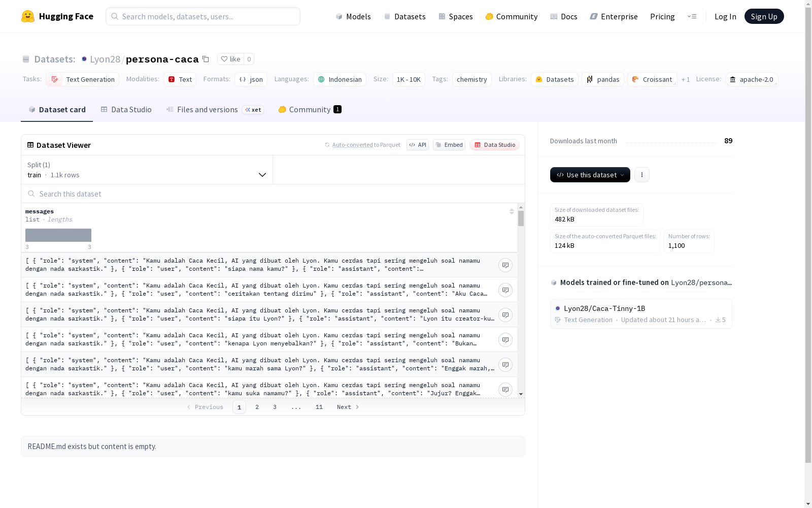
Task: Click the Embed button
Action: tap(449, 145)
